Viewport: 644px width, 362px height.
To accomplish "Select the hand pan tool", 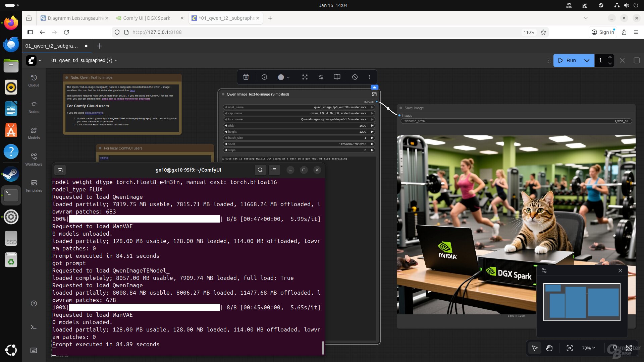I will (x=549, y=348).
